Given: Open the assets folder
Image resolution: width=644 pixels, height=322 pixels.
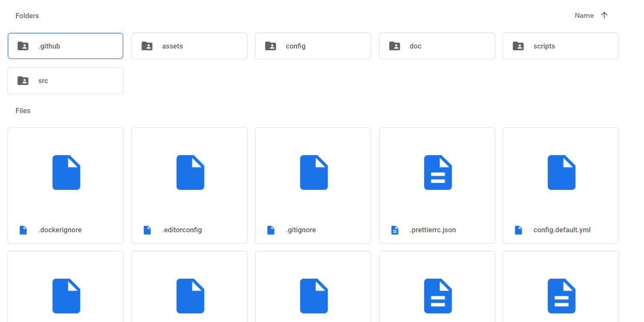Looking at the screenshot, I should (x=190, y=46).
